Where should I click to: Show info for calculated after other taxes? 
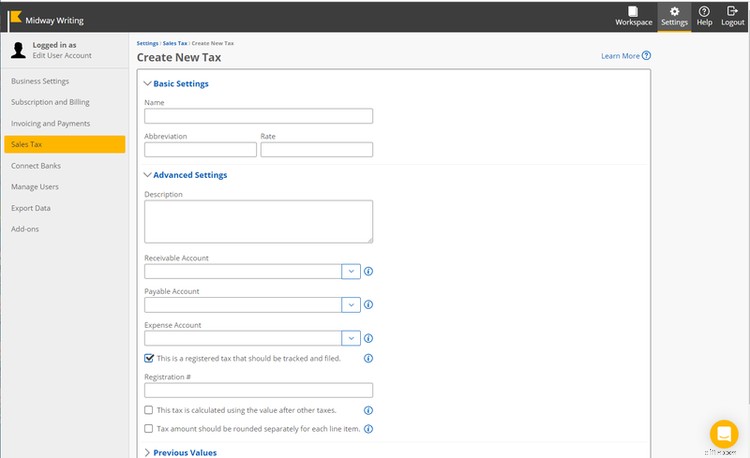368,410
